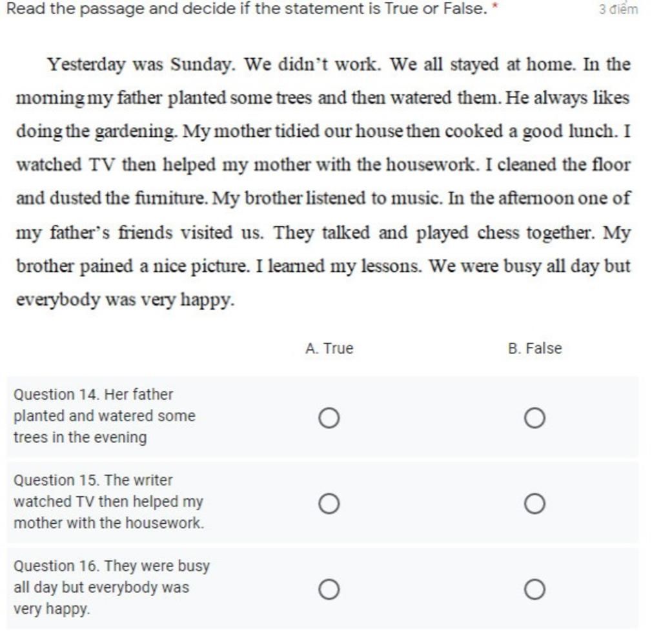The height and width of the screenshot is (644, 661).
Task: Choose True for Question 16
Action: 329,589
